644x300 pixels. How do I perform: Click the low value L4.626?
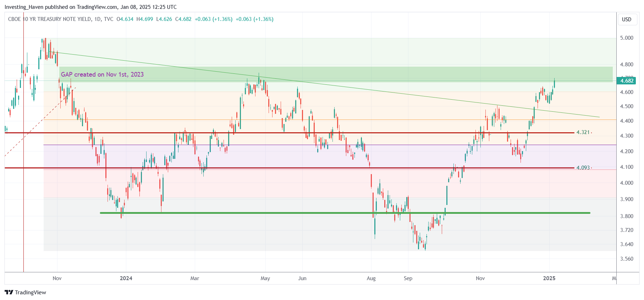pyautogui.click(x=164, y=19)
